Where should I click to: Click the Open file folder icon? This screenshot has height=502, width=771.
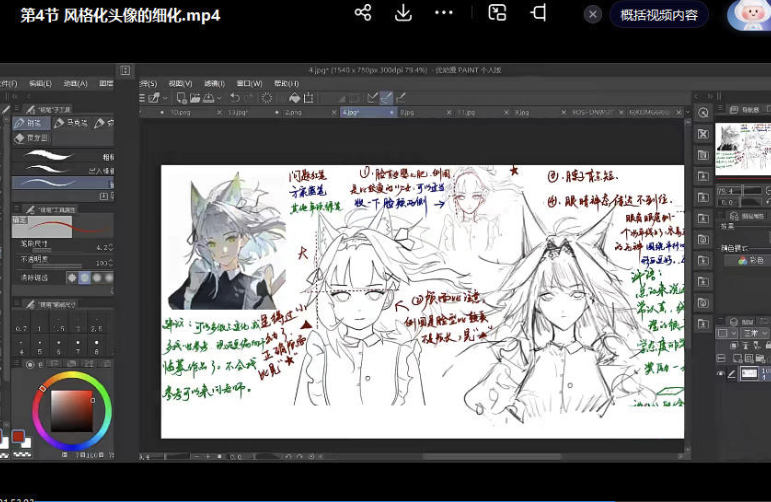(195, 98)
